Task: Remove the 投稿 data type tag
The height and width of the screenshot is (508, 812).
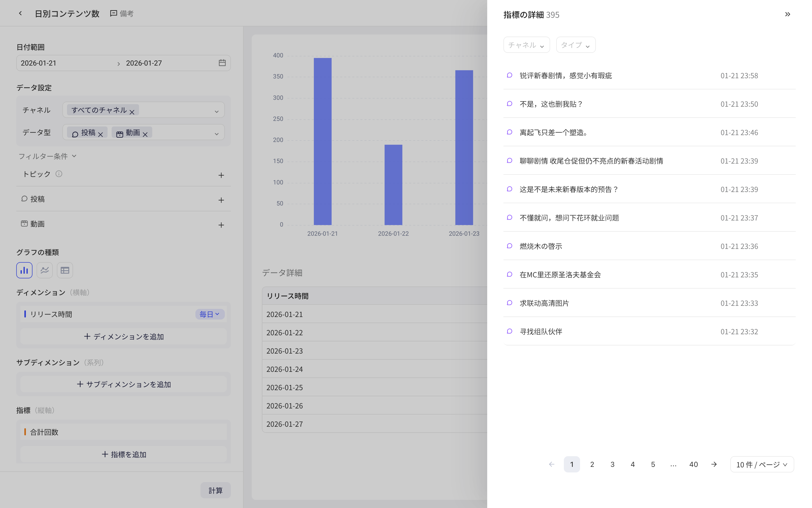Action: coord(100,134)
